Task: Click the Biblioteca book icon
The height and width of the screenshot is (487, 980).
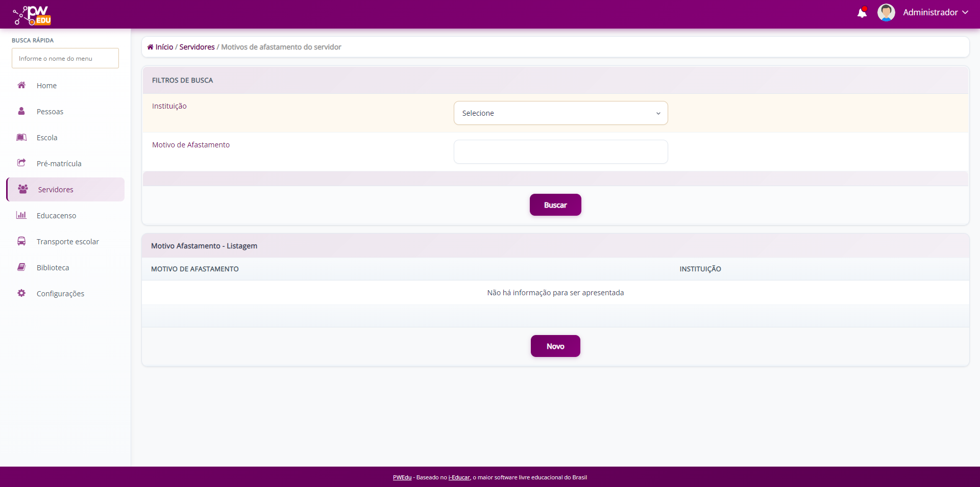Action: tap(21, 267)
